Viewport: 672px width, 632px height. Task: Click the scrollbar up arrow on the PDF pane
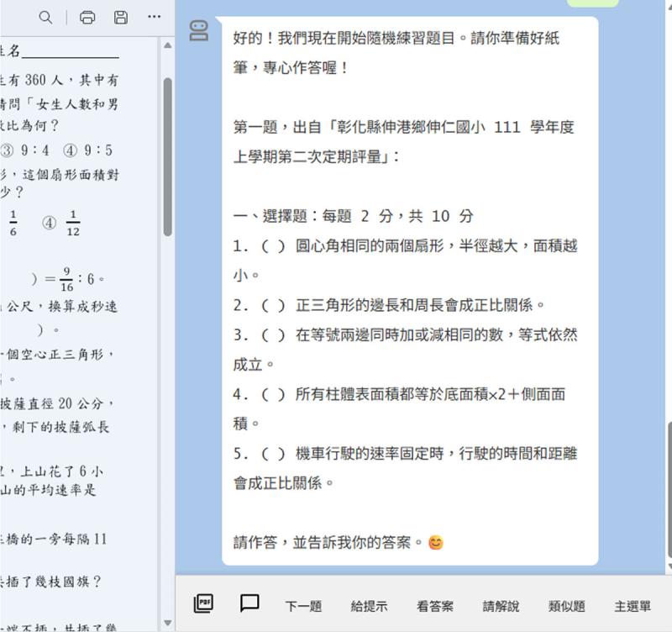[x=167, y=45]
